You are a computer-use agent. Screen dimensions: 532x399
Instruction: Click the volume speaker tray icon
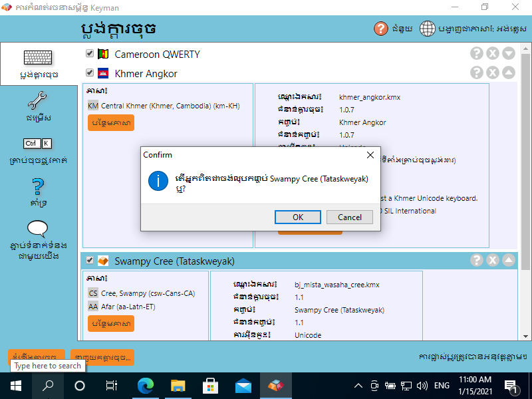pyautogui.click(x=422, y=386)
